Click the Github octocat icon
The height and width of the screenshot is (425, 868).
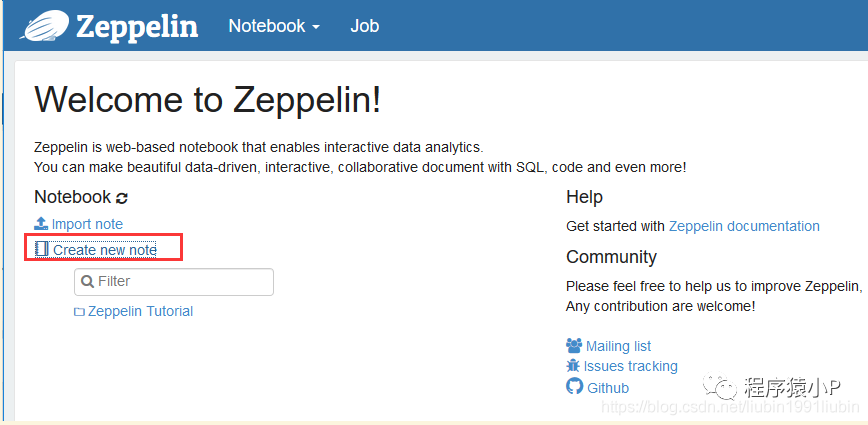pyautogui.click(x=575, y=386)
